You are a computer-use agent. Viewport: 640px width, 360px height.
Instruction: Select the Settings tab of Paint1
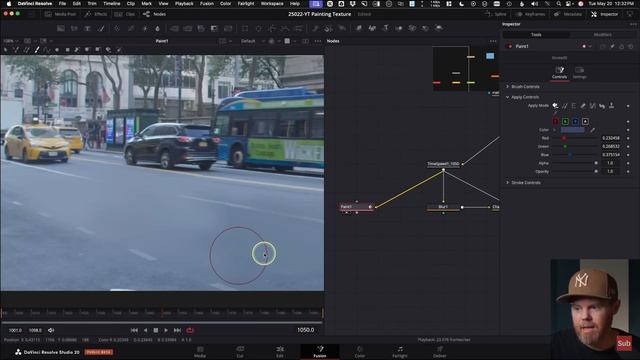click(x=579, y=73)
